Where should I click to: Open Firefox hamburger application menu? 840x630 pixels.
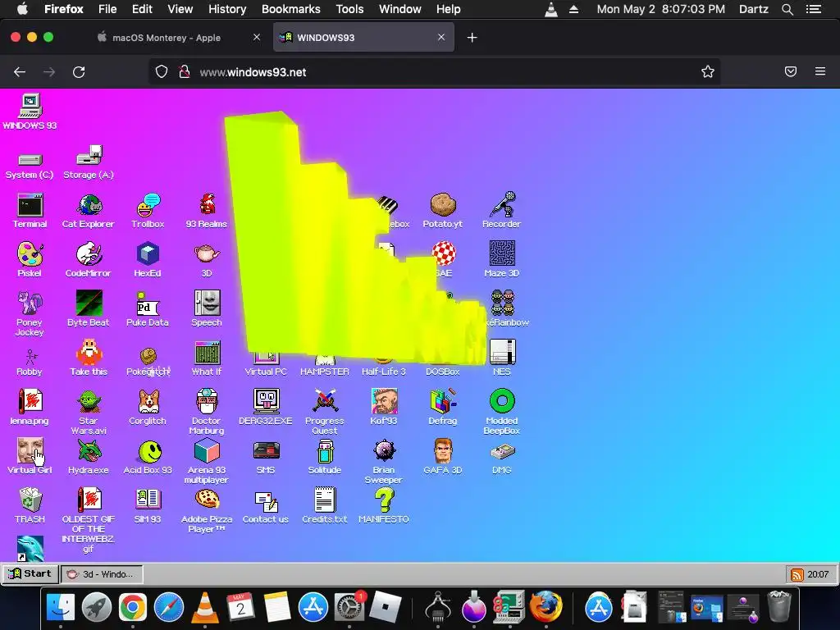click(820, 71)
